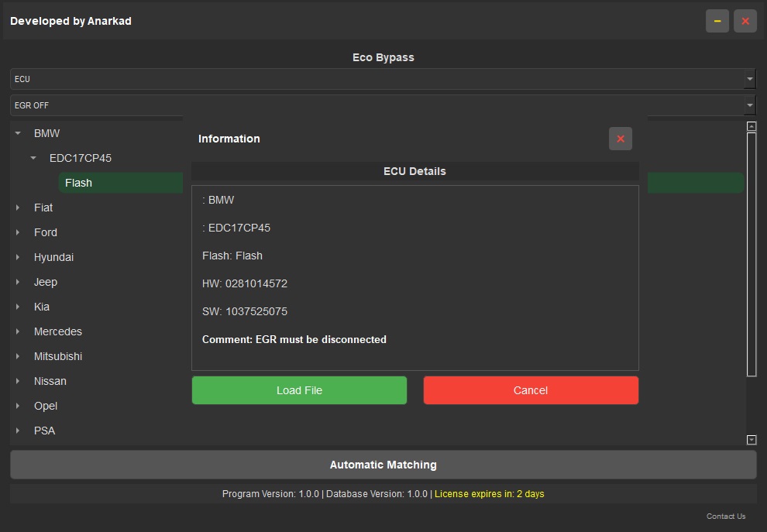Screen dimensions: 767x532
Task: Click the tree scrollbar down arrow
Action: (752, 440)
